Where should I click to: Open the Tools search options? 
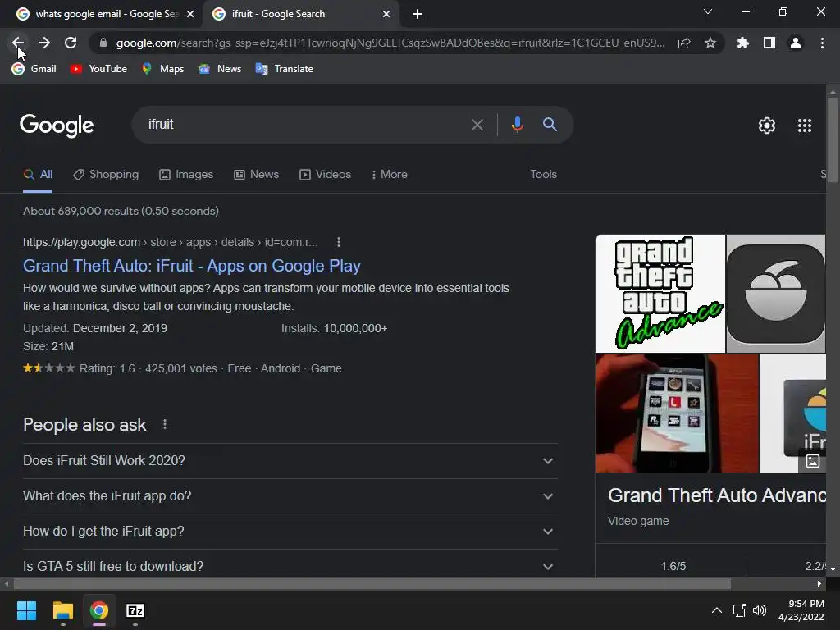pyautogui.click(x=543, y=175)
